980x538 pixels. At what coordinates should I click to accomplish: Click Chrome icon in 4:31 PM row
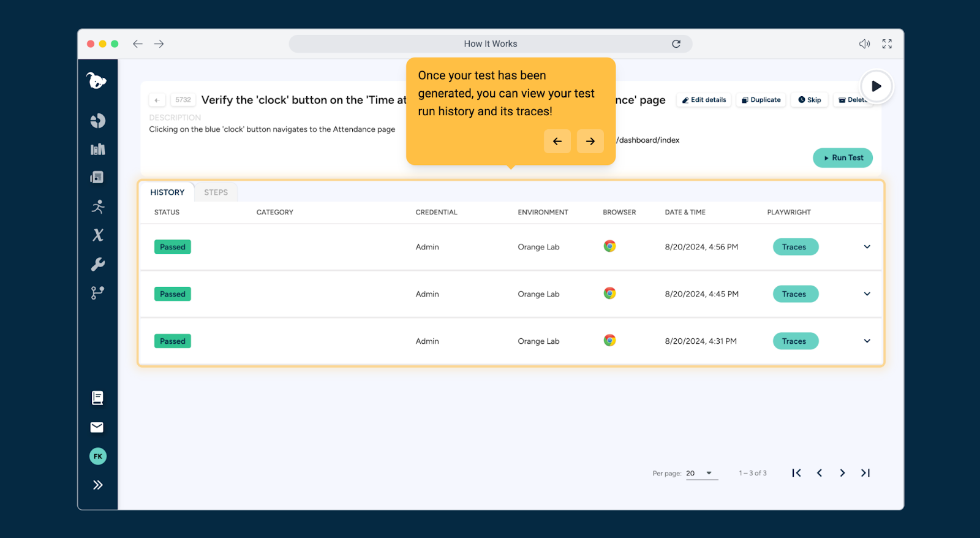(609, 341)
